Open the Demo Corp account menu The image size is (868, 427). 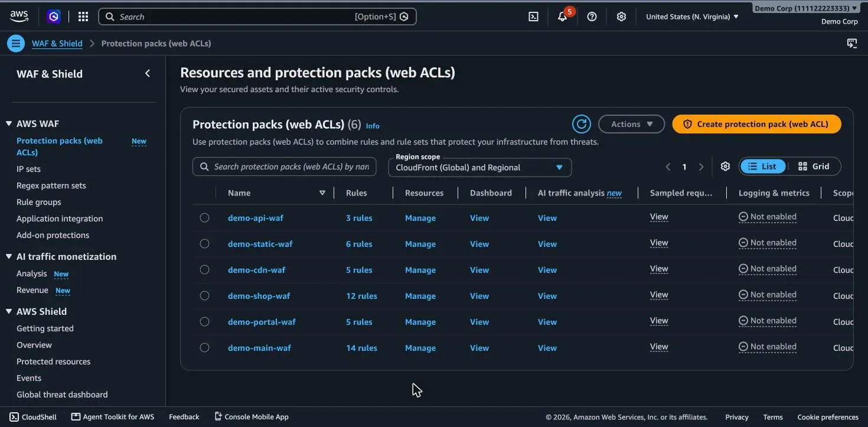[807, 8]
